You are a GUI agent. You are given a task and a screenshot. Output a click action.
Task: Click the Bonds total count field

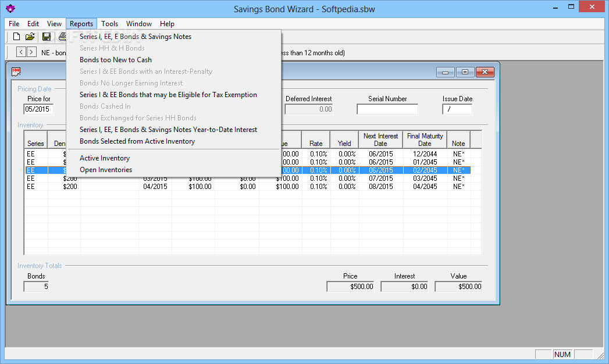pos(37,287)
